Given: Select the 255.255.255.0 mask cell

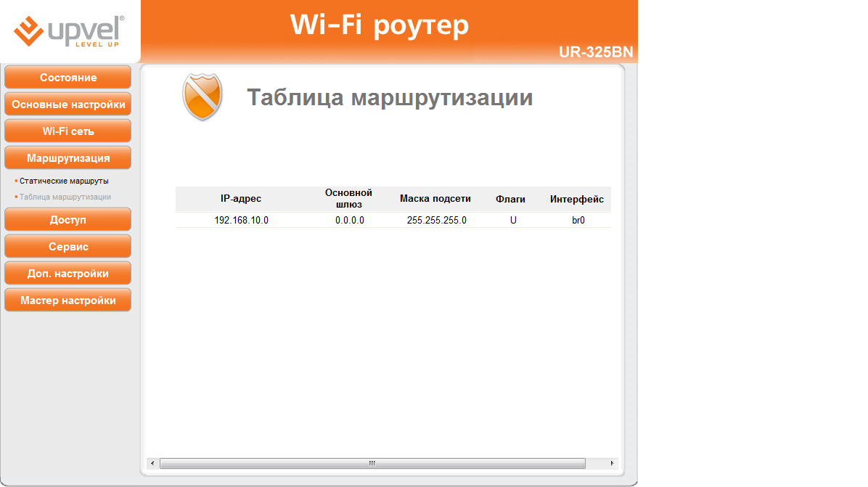Looking at the screenshot, I should click(437, 220).
